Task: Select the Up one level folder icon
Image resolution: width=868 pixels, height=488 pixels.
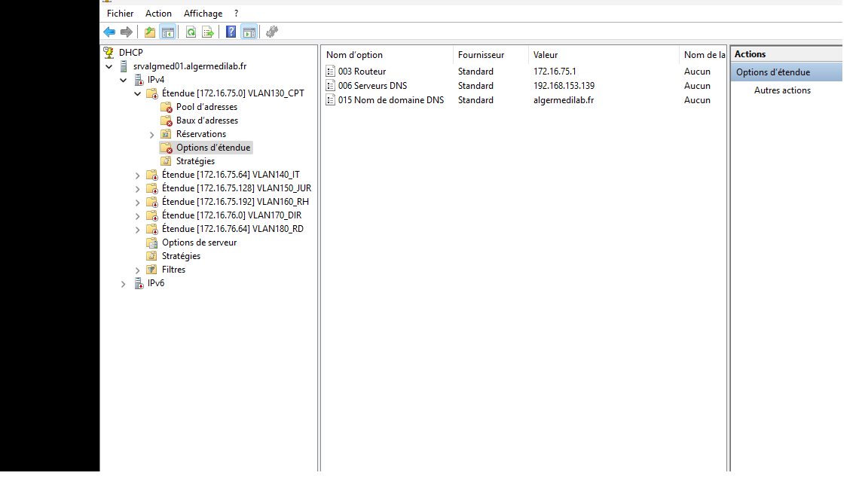Action: [149, 32]
